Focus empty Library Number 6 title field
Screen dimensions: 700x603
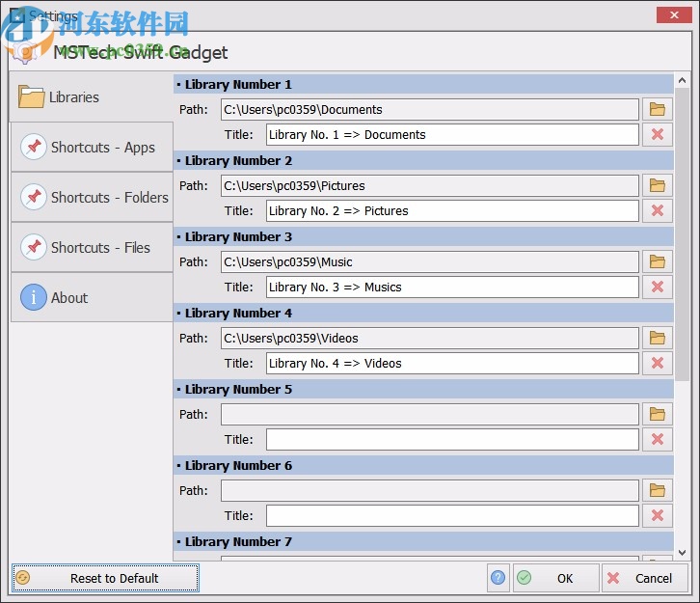coord(452,515)
